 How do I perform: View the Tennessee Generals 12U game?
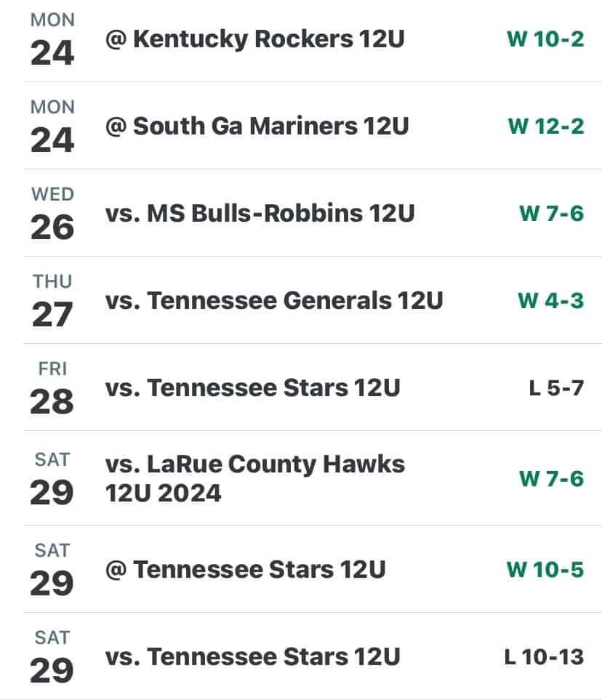click(273, 301)
